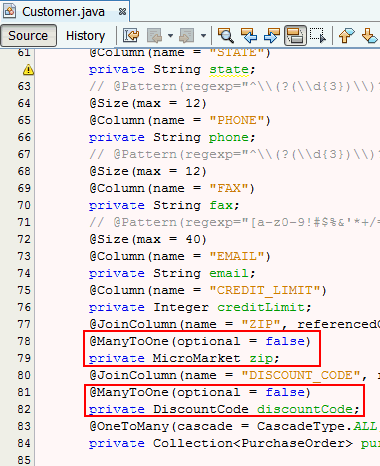This screenshot has height=466, width=380.
Task: Select the Customer.java tab
Action: [65, 12]
